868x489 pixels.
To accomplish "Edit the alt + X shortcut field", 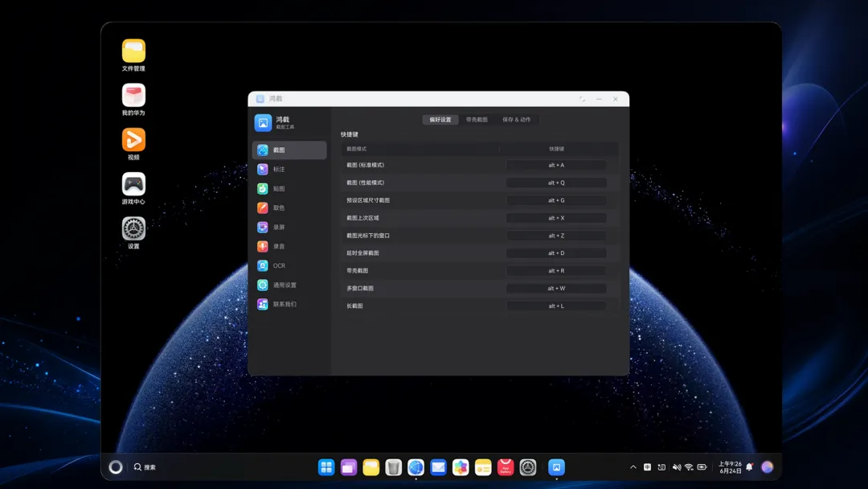I will point(556,218).
